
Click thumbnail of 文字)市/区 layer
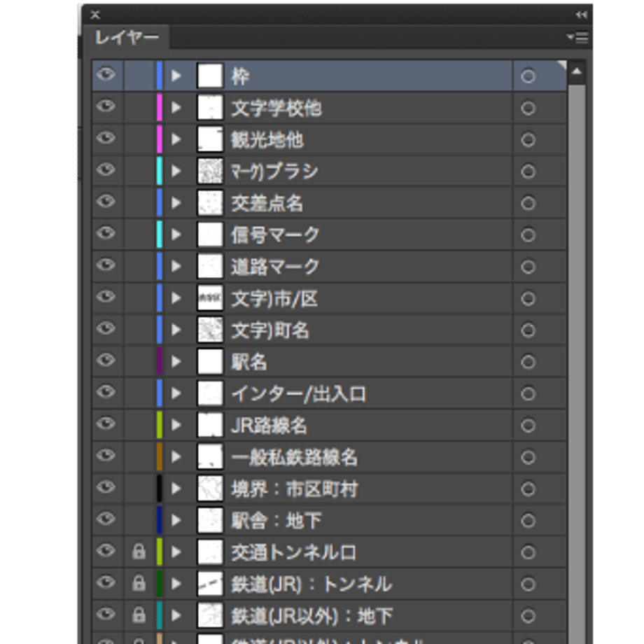click(x=210, y=298)
